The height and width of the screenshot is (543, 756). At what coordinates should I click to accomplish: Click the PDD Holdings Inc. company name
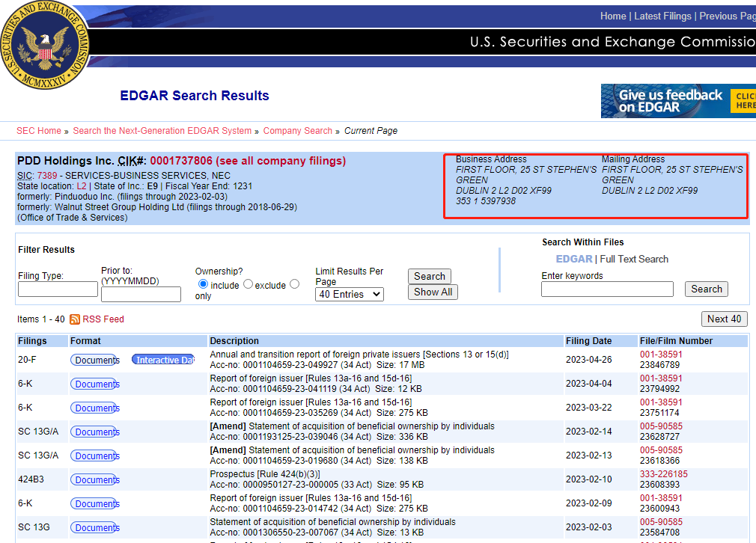point(66,161)
